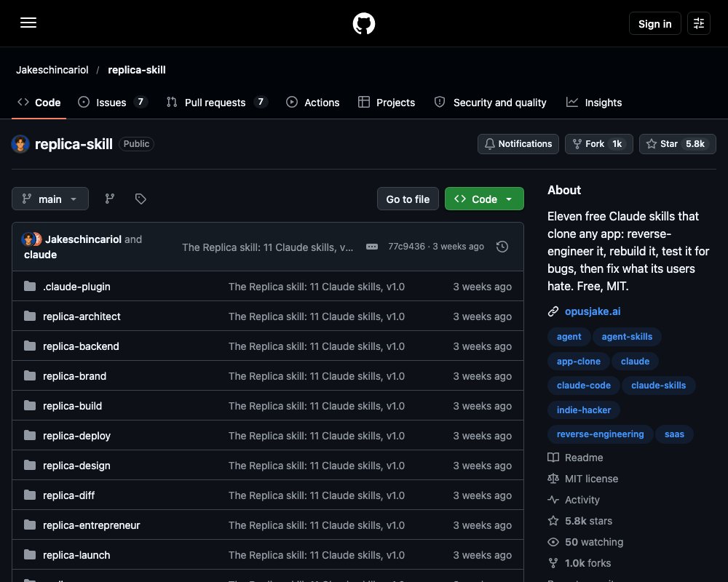Star the replica-skill repository
Viewport: 728px width, 582px height.
pos(677,144)
